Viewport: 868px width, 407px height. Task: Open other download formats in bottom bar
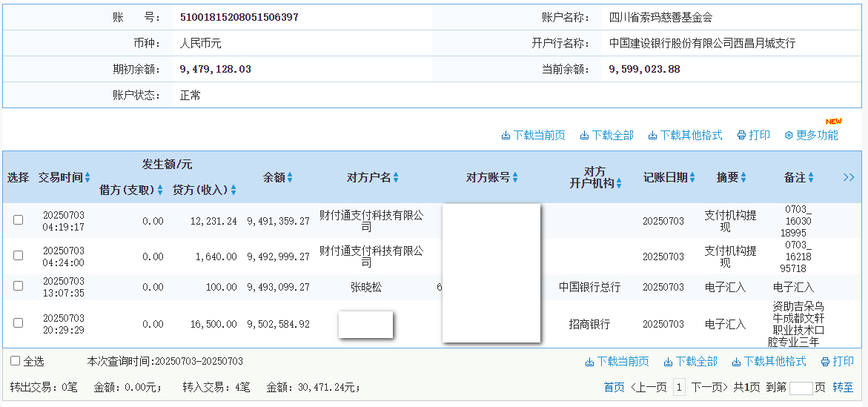pos(769,362)
